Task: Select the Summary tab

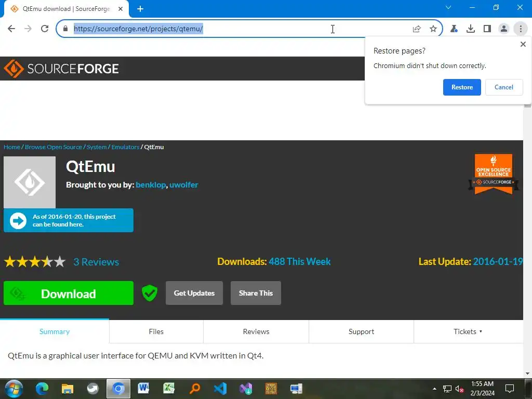Action: (55, 331)
